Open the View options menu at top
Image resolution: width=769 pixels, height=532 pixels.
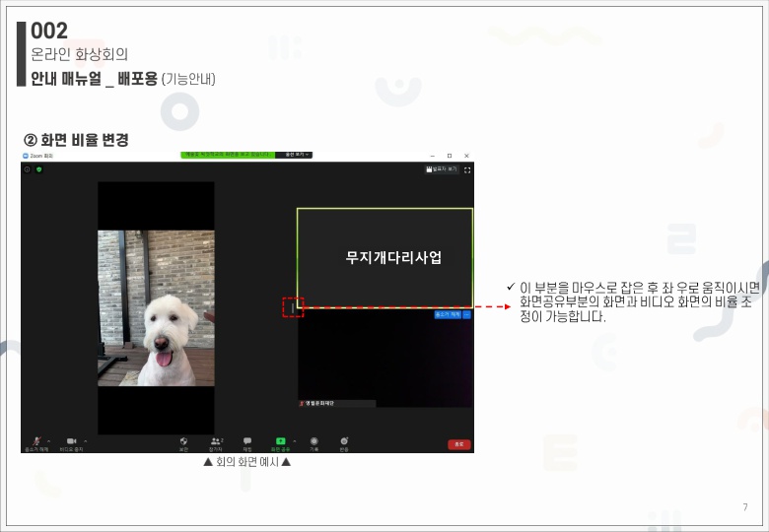tap(297, 155)
